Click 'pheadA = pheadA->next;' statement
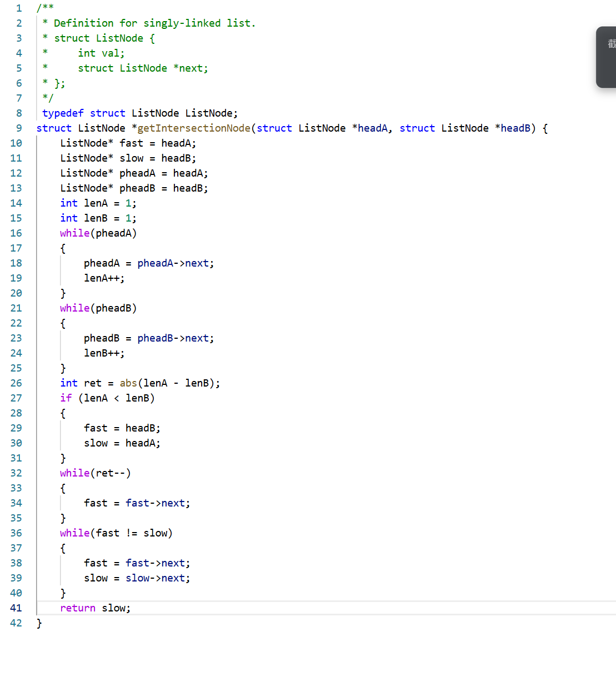Image resolution: width=616 pixels, height=687 pixels. (149, 263)
